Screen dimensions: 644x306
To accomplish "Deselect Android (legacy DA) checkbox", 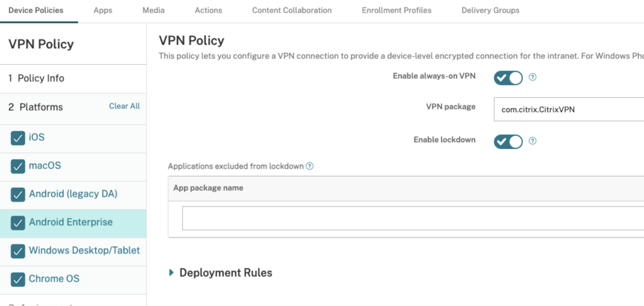I will click(x=18, y=195).
